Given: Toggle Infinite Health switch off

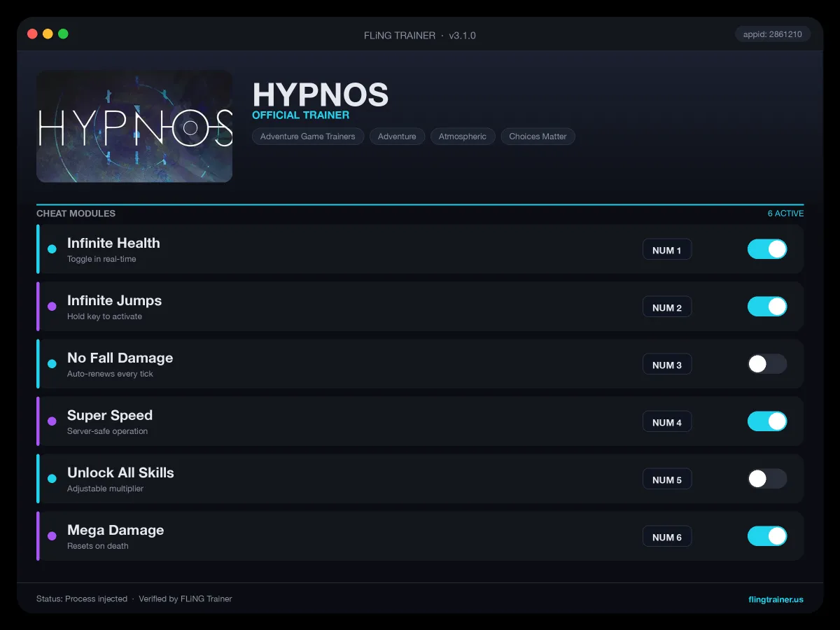Looking at the screenshot, I should point(767,249).
